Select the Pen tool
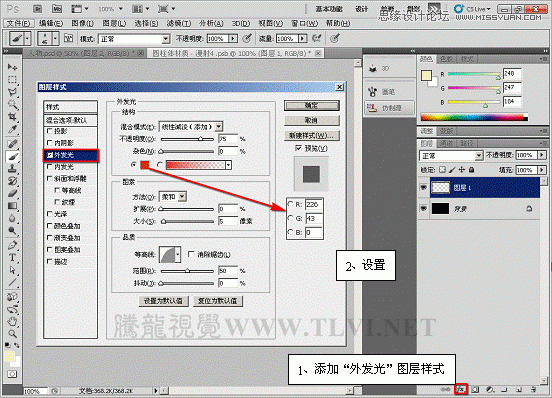Screen dimensions: 552x398 click(12, 245)
